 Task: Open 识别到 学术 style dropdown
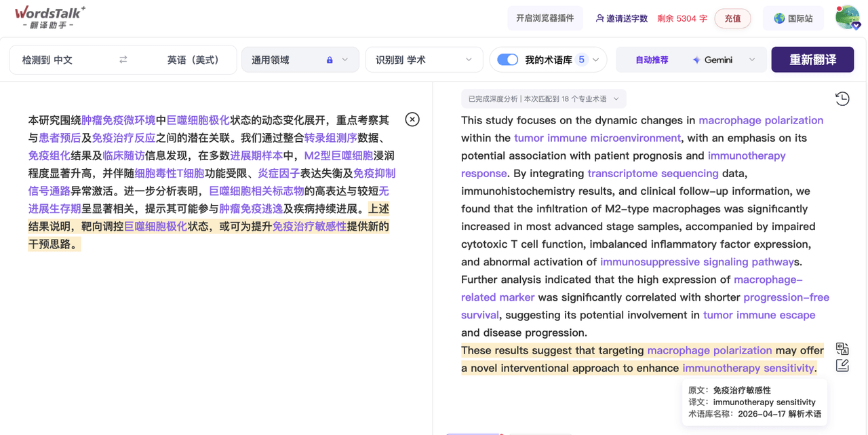tap(423, 60)
